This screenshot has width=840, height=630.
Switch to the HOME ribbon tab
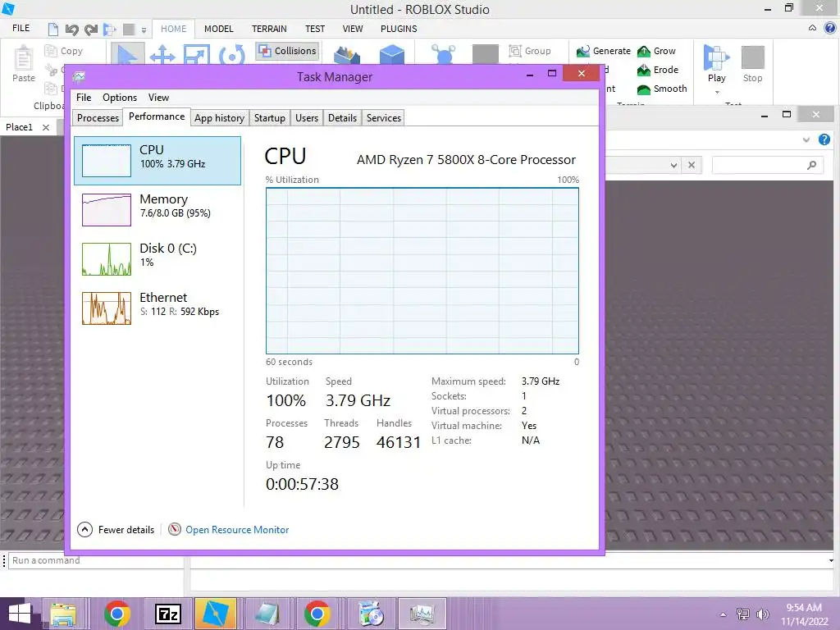174,29
